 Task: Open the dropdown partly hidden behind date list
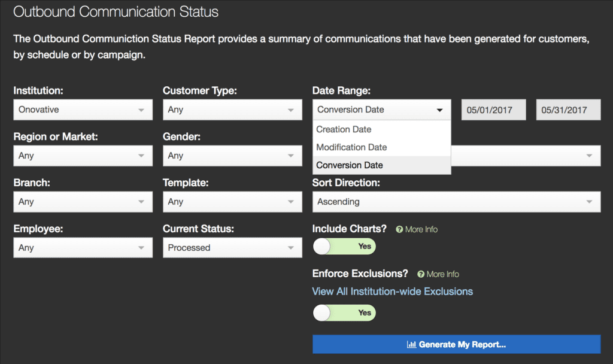[x=526, y=156]
